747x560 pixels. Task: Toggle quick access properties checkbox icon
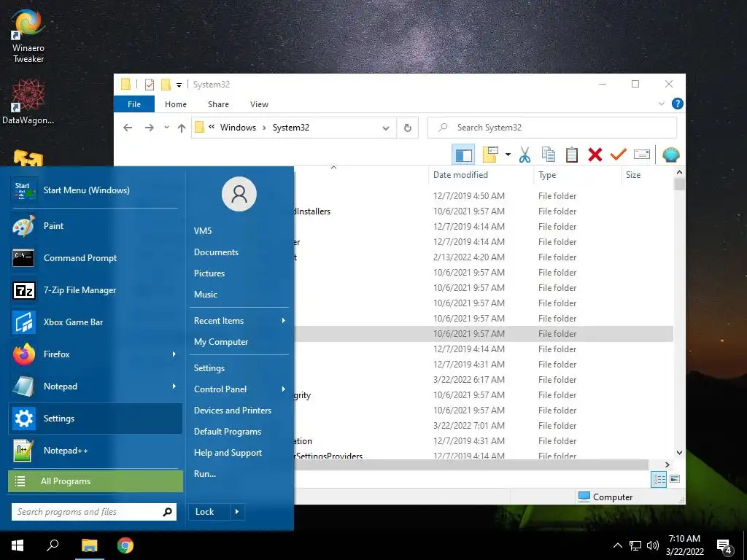(149, 85)
